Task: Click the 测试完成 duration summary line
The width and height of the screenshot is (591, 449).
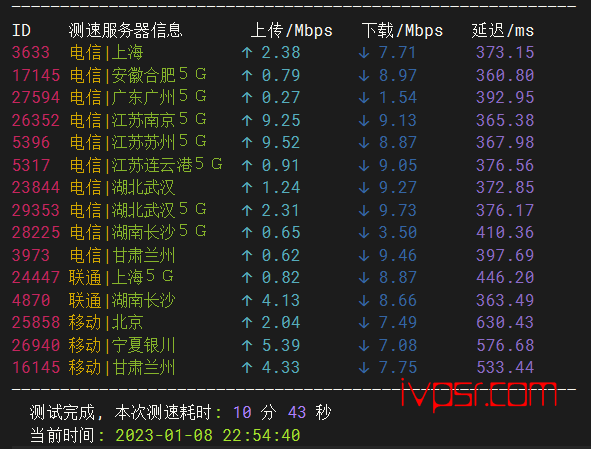Action: coord(181,412)
